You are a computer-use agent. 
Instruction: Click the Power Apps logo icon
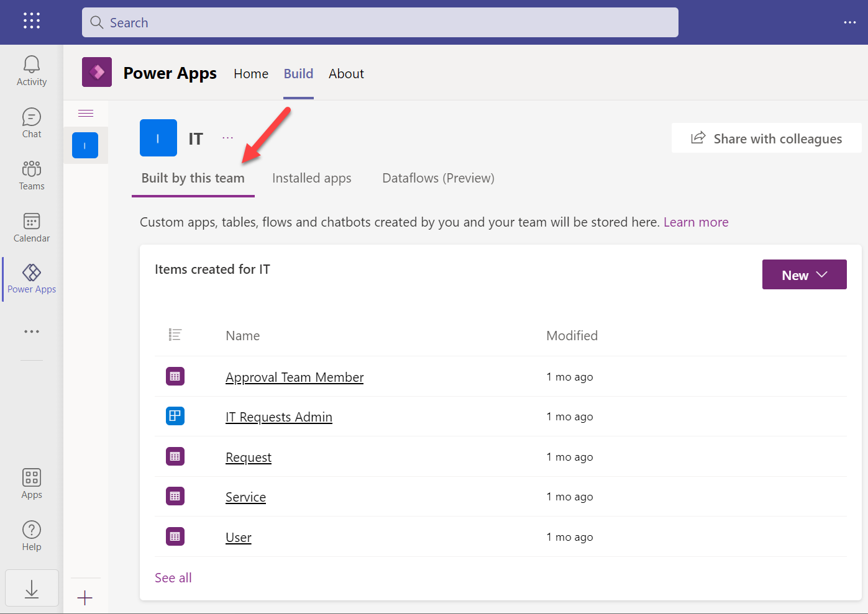click(x=97, y=72)
